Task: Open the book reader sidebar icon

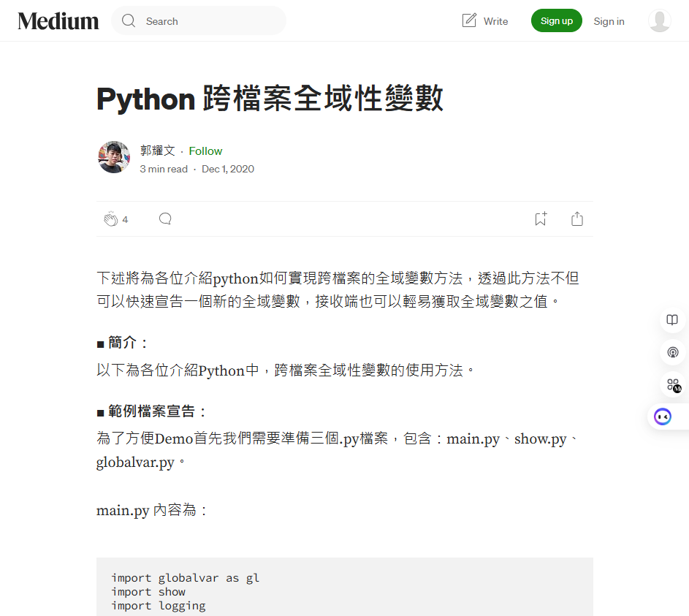Action: tap(672, 319)
